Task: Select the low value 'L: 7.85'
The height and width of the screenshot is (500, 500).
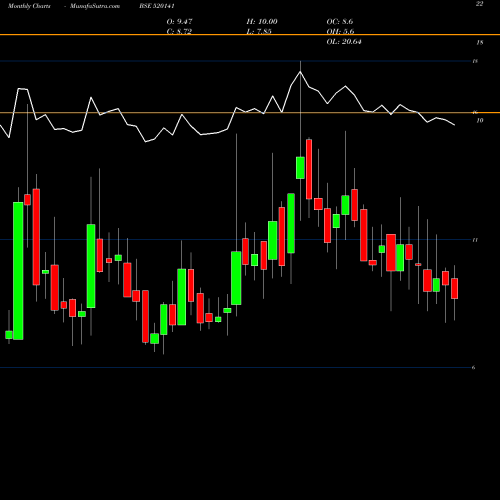Action: [259, 32]
